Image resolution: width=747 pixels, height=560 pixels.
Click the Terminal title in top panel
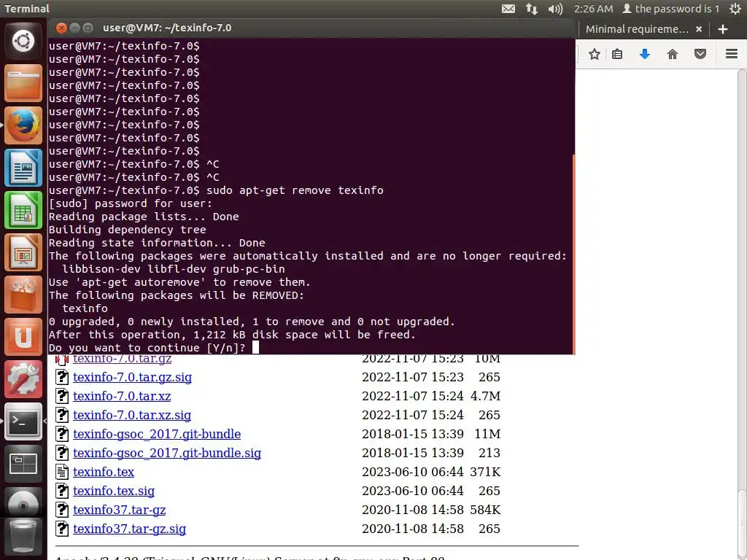point(27,9)
